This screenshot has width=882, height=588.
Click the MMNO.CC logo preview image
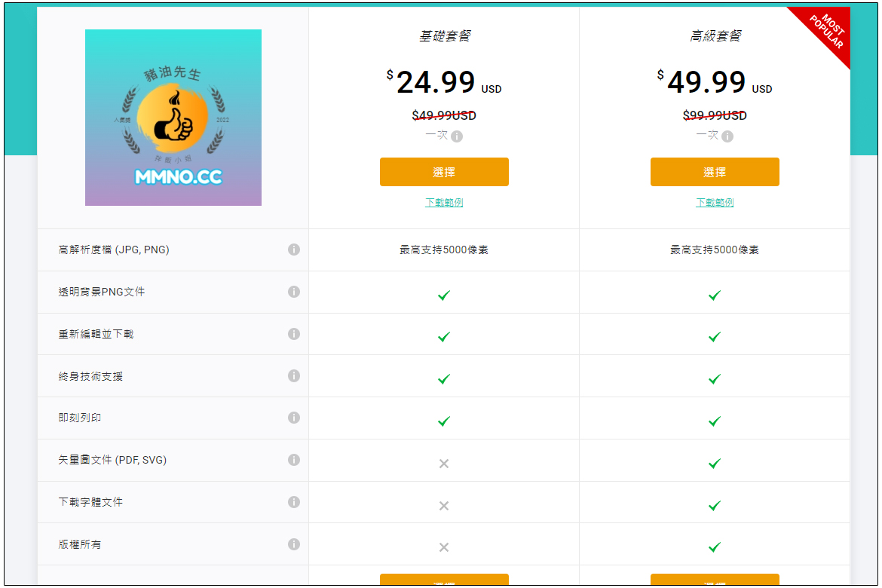(173, 118)
